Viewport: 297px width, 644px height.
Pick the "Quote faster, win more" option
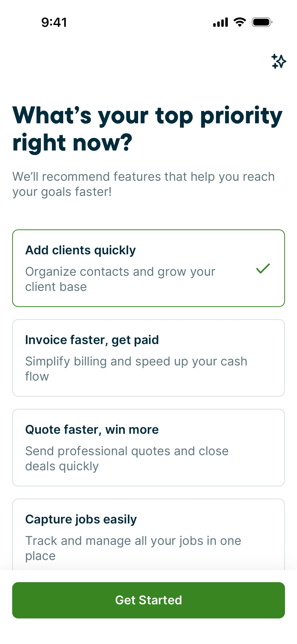click(148, 447)
